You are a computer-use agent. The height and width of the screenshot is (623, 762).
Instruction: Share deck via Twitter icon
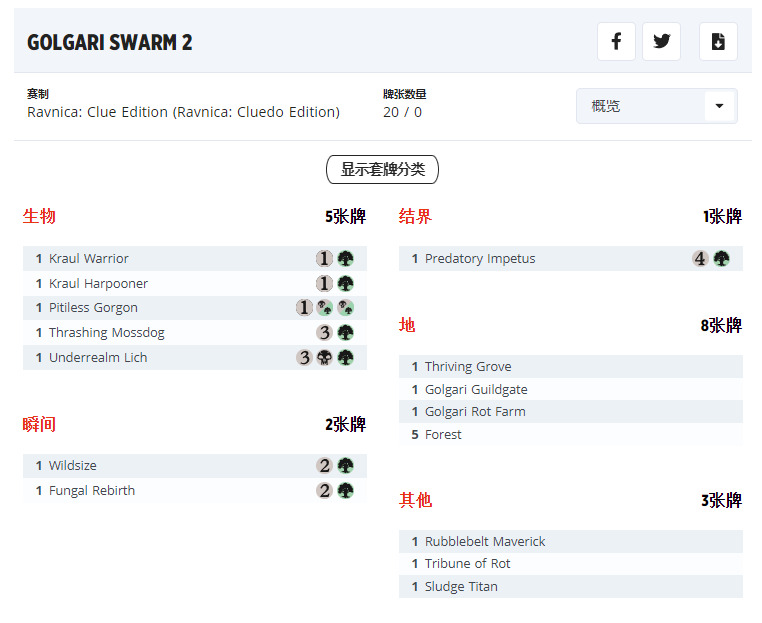[x=661, y=42]
